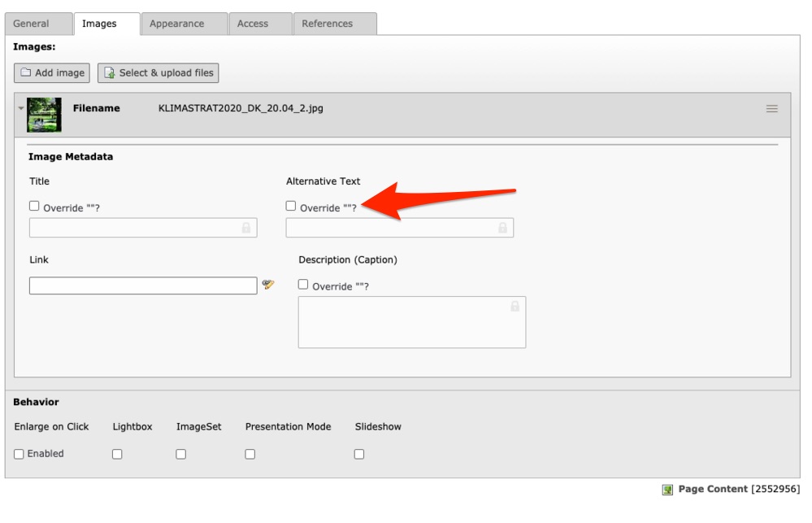812x523 pixels.
Task: Click the link wizard icon beside Link field
Action: tap(267, 284)
